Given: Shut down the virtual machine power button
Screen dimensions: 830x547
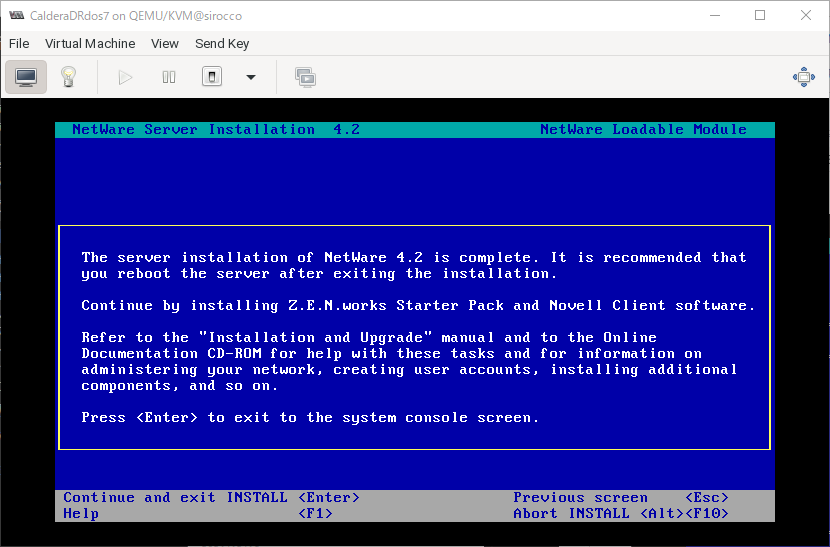Looking at the screenshot, I should click(212, 77).
